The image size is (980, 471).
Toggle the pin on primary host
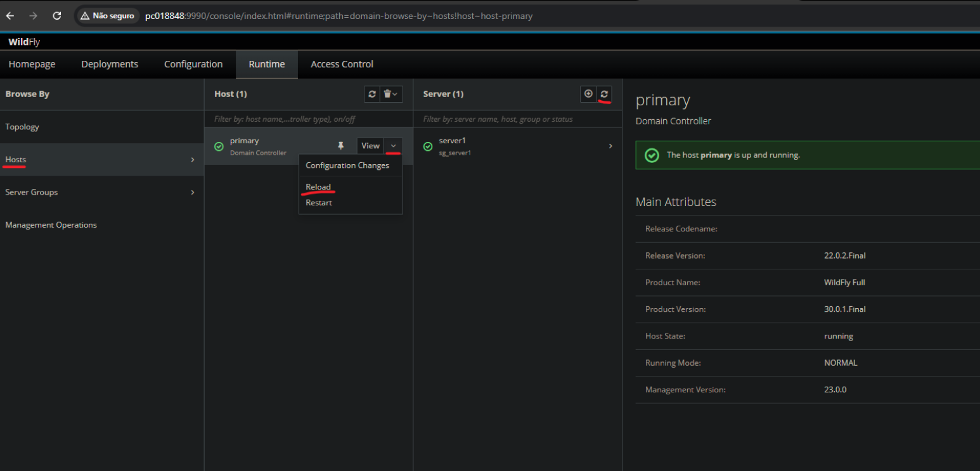341,146
